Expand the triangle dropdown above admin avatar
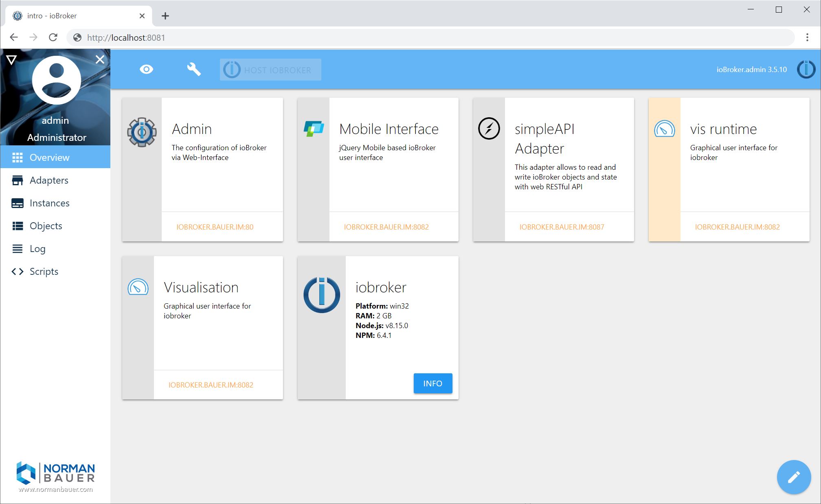Viewport: 821px width, 504px height. point(11,60)
